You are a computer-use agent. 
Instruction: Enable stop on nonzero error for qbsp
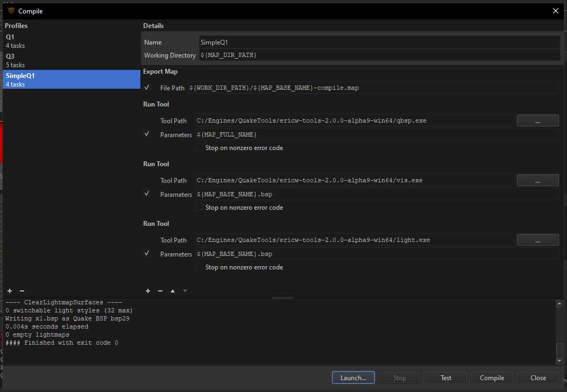click(x=199, y=148)
